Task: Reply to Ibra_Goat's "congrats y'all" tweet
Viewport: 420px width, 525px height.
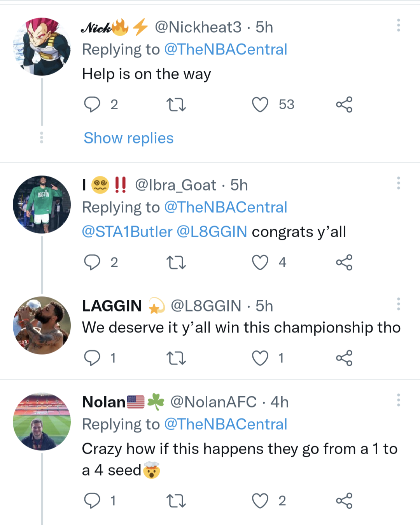Action: (x=92, y=262)
